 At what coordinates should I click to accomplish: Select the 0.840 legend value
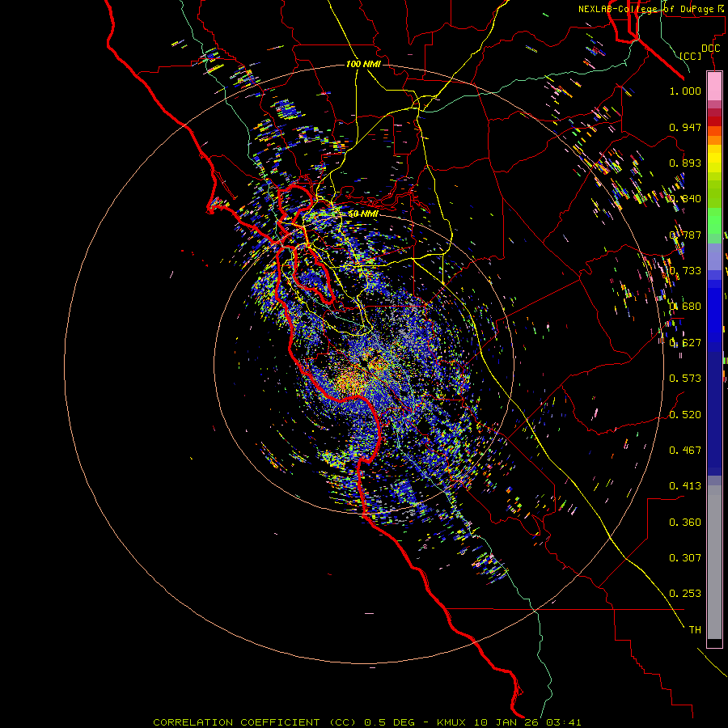[685, 199]
